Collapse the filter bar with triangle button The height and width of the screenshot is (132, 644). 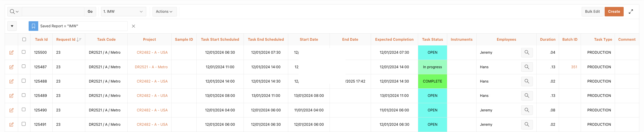point(12,26)
